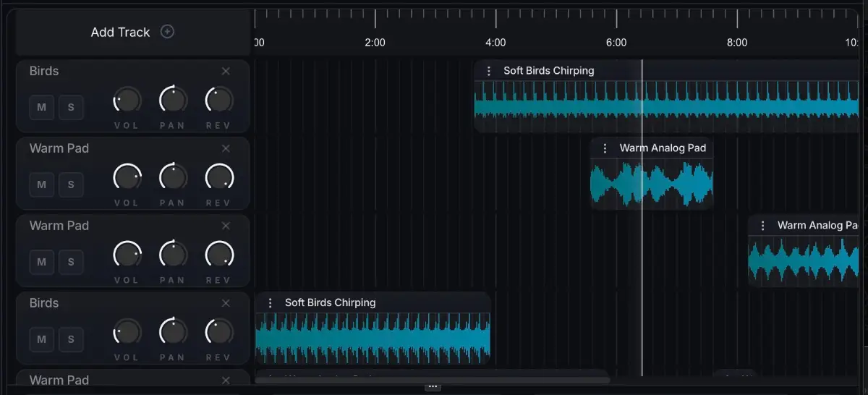Click the REV knob on first Warm Pad track
Image resolution: width=868 pixels, height=395 pixels.
coord(219,177)
